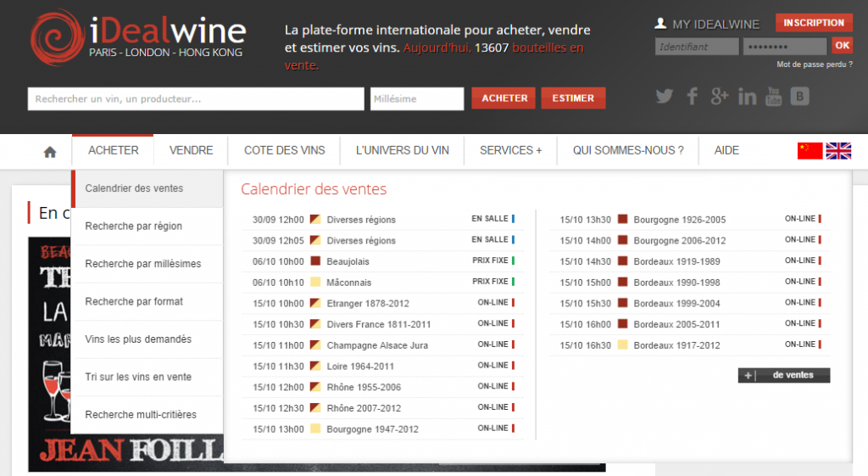
Task: Open Bordeaux 1917-2012 sale
Action: coord(690,344)
